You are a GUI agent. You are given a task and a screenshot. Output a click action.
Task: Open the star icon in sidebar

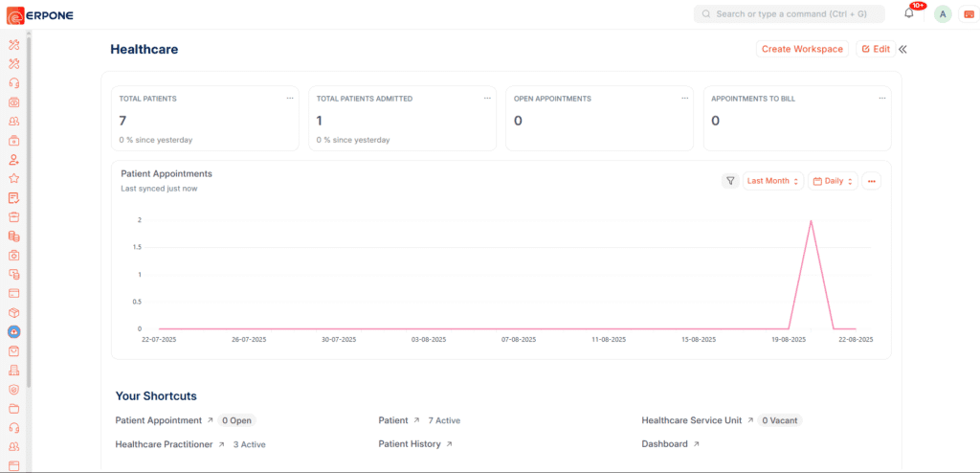pos(14,178)
